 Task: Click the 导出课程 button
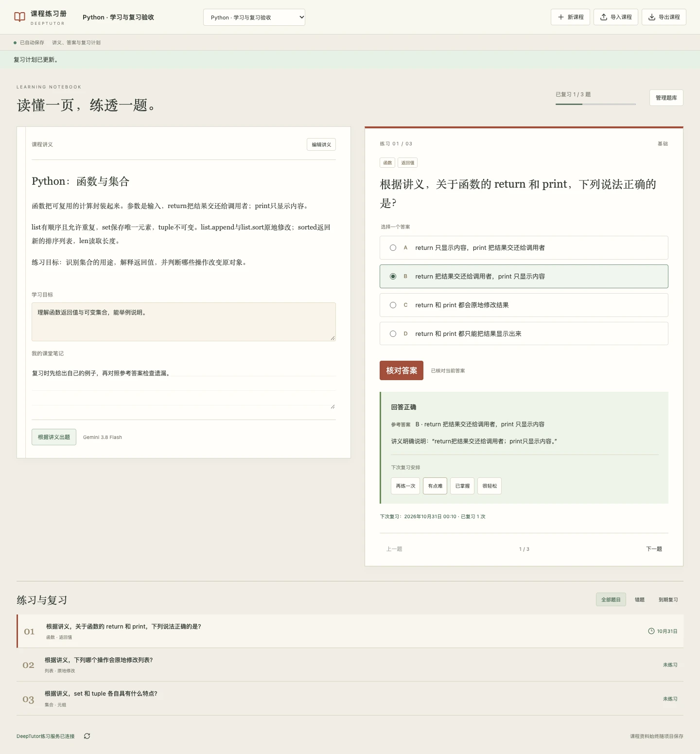[664, 17]
